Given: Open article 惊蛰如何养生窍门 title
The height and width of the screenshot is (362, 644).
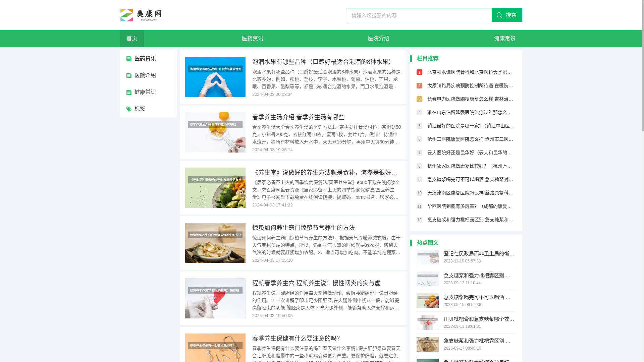Looking at the screenshot, I should coord(304,228).
